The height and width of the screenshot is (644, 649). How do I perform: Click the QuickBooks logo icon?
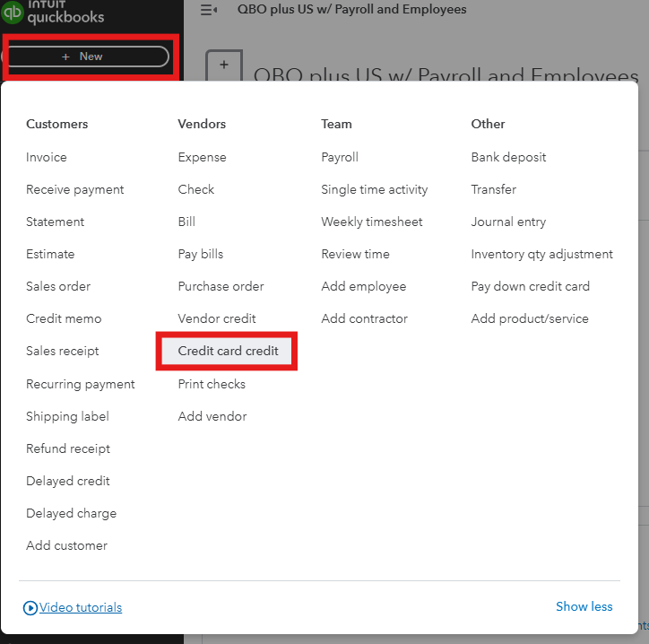[x=13, y=12]
